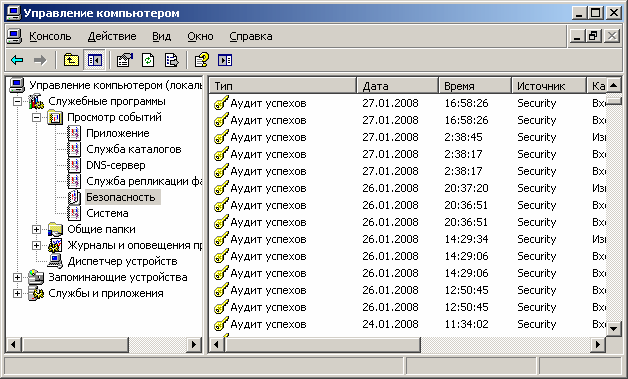
Task: Click the Просмотр событий icon
Action: (x=55, y=117)
